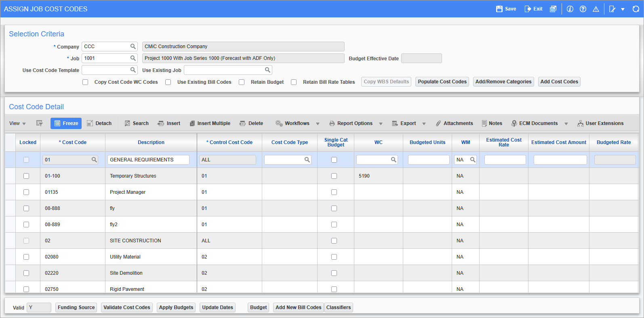Click the Budget button at bottom

click(x=259, y=307)
